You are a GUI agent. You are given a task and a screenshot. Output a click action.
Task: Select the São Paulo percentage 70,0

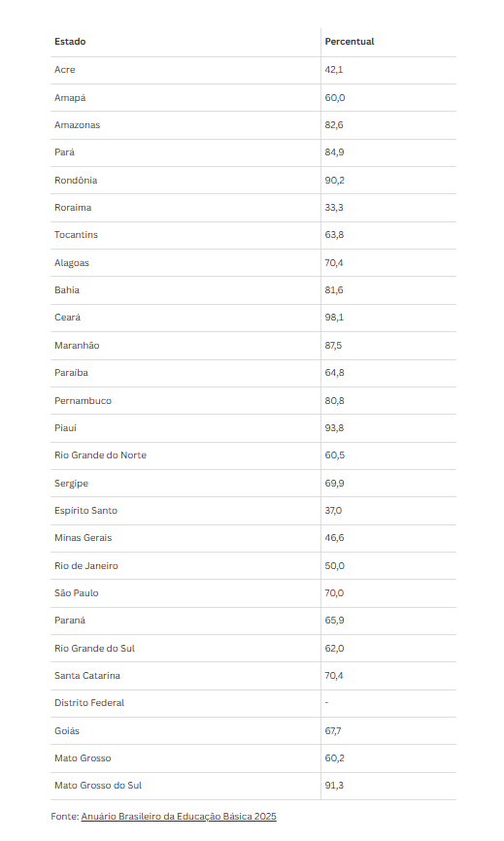[x=334, y=593]
